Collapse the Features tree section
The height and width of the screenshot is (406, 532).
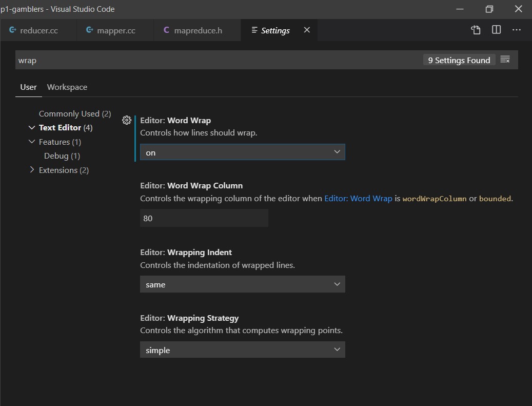pyautogui.click(x=32, y=142)
